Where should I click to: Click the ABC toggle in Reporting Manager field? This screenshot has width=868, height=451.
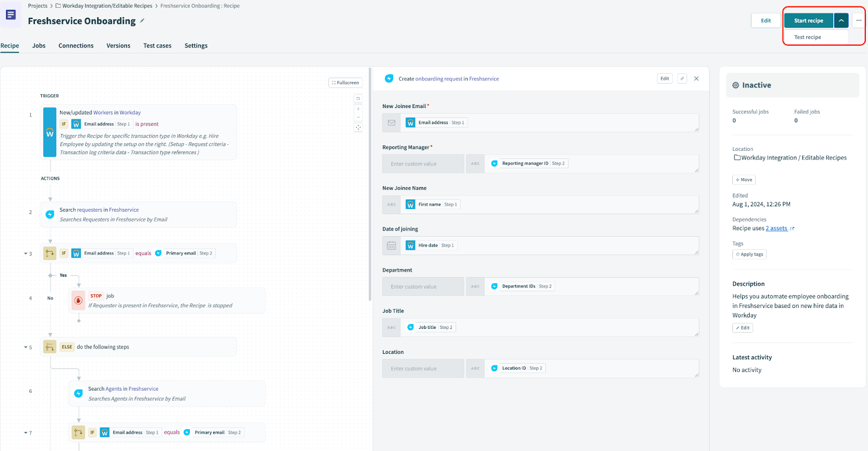[475, 164]
